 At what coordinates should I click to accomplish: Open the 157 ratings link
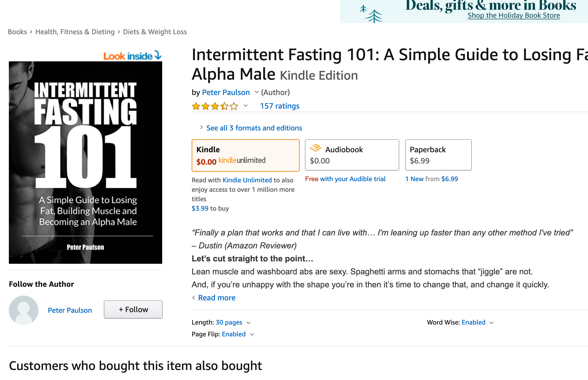click(x=280, y=106)
